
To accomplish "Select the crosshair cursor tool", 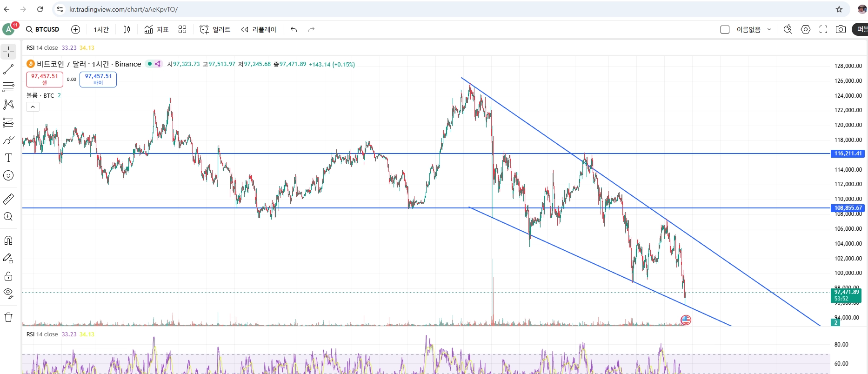I will point(9,52).
